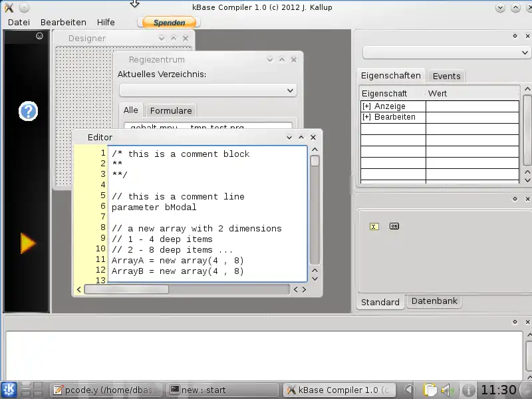Image resolution: width=532 pixels, height=399 pixels.
Task: Open the KDE application launcher
Action: click(9, 390)
